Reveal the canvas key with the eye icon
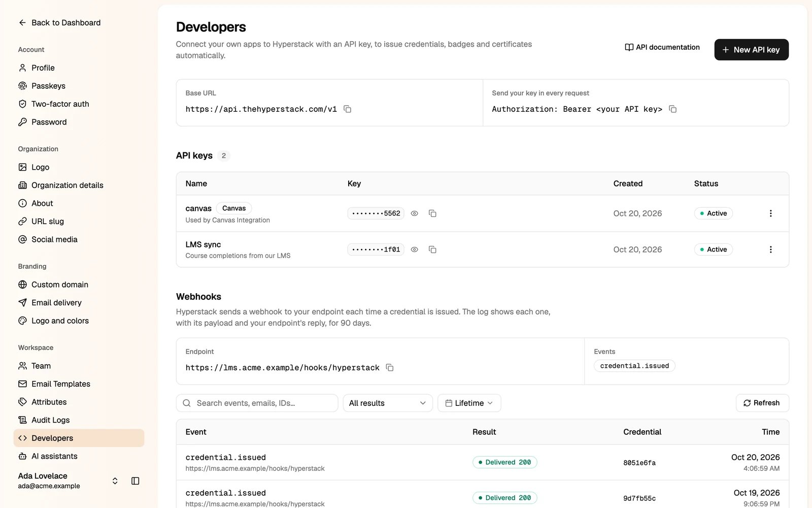The height and width of the screenshot is (508, 812). [415, 213]
